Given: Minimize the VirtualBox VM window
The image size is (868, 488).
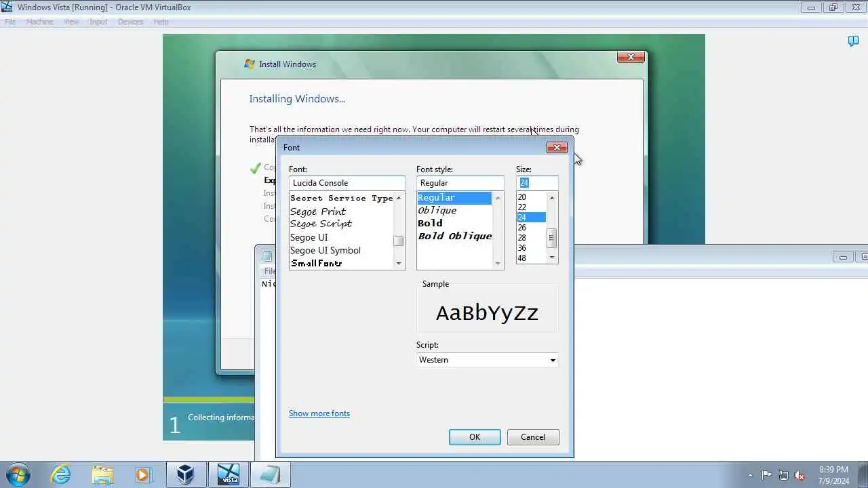Looking at the screenshot, I should point(811,7).
